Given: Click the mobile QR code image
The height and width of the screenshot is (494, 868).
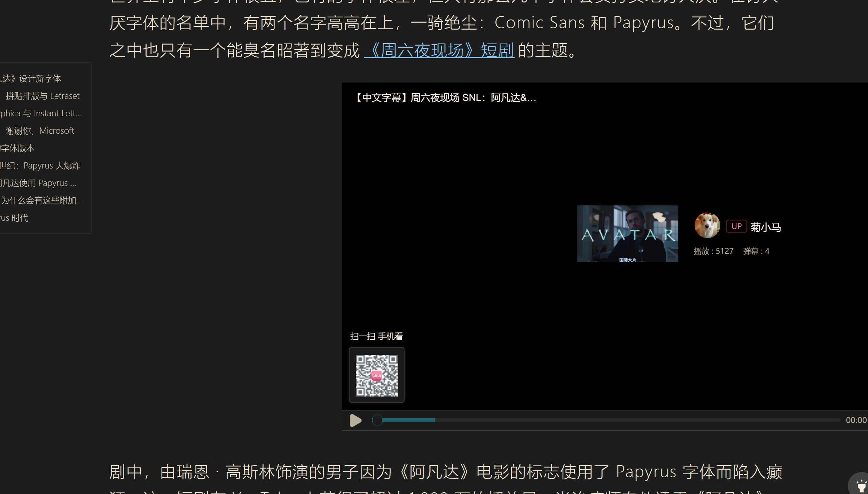Looking at the screenshot, I should [x=376, y=375].
